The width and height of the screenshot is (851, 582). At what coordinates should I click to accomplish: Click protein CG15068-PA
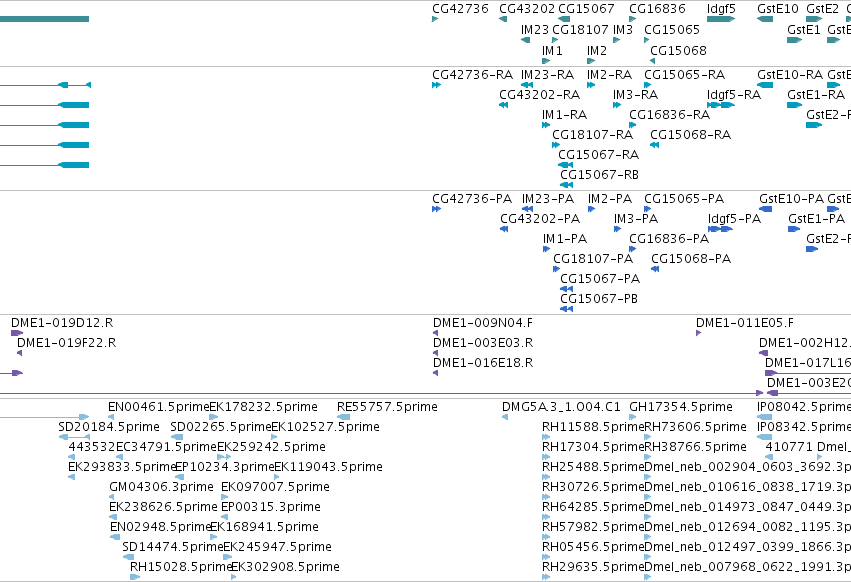pyautogui.click(x=691, y=260)
